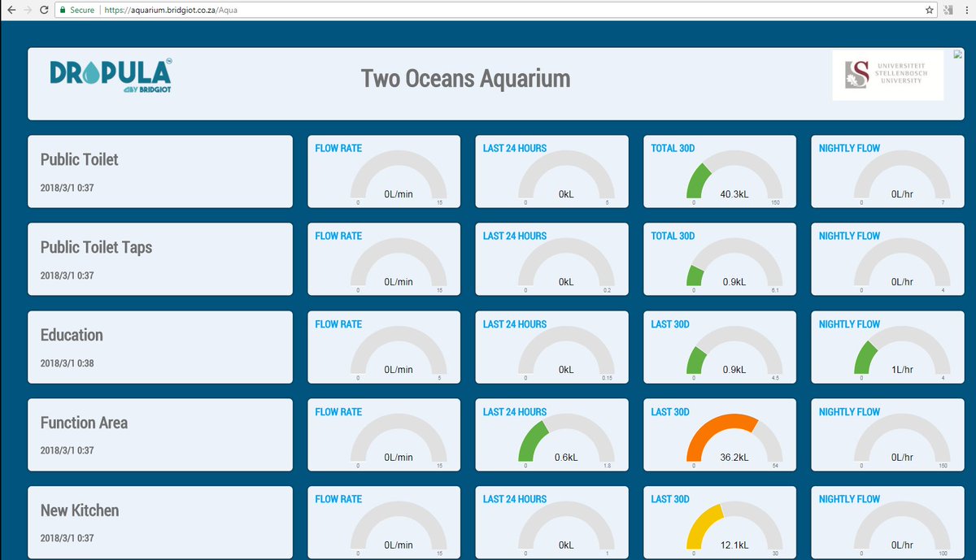Viewport: 976px width, 560px height.
Task: Reload the page with refresh icon
Action: point(45,11)
